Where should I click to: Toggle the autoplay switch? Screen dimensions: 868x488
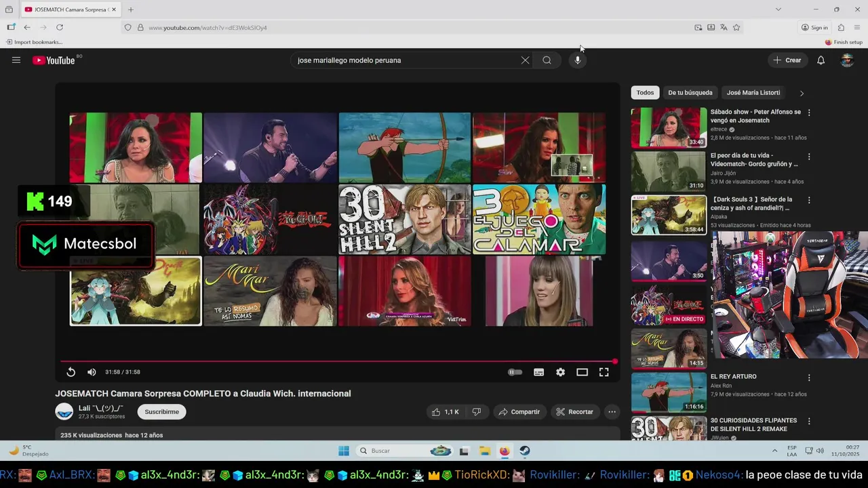tap(515, 372)
